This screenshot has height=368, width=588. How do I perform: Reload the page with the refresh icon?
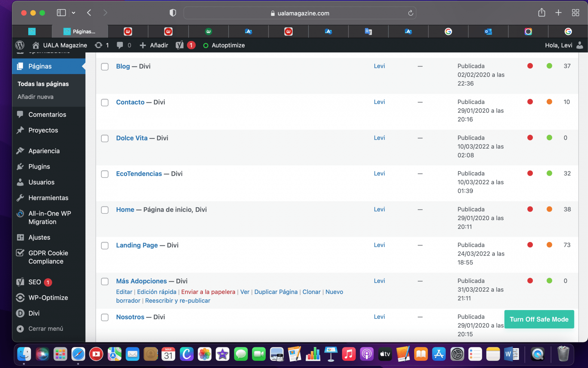pyautogui.click(x=410, y=13)
